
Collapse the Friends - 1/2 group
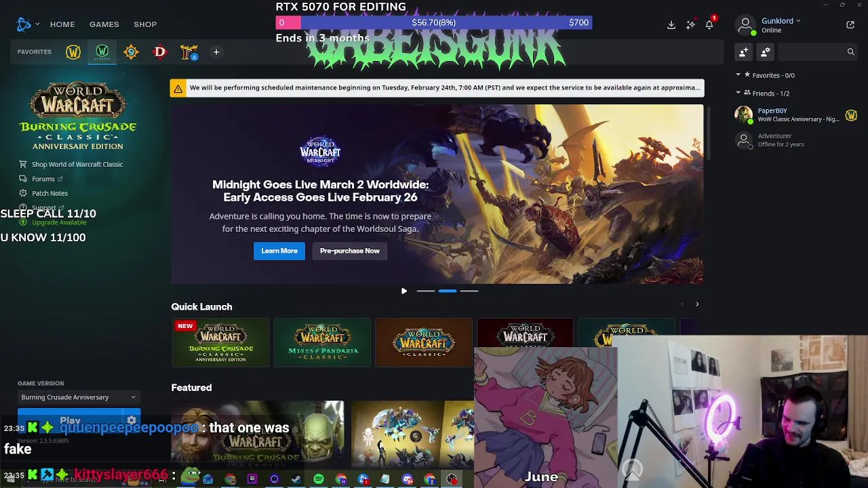(x=738, y=93)
